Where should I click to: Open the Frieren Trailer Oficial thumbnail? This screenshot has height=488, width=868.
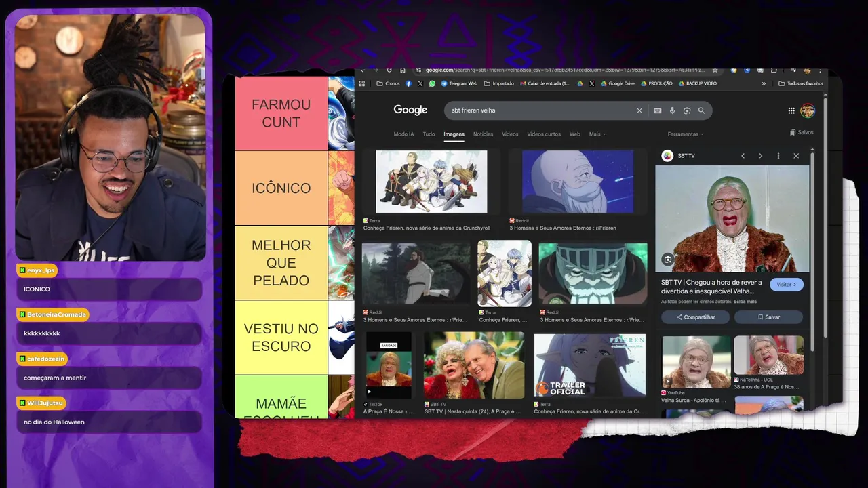[589, 365]
